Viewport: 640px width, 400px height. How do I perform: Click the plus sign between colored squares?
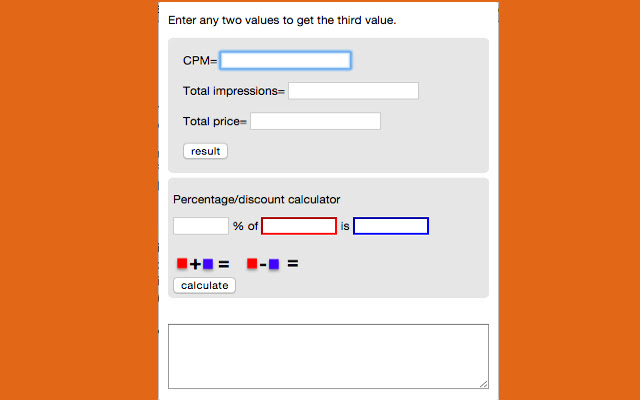tap(195, 265)
